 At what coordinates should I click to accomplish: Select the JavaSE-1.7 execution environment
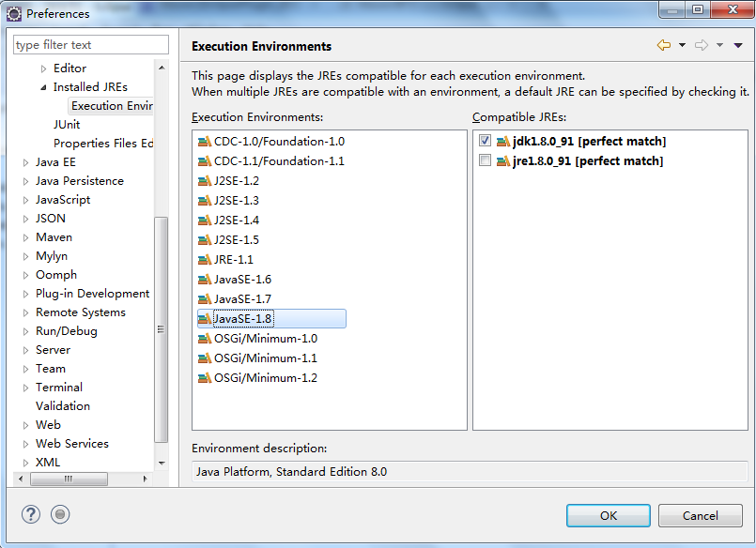coord(242,299)
